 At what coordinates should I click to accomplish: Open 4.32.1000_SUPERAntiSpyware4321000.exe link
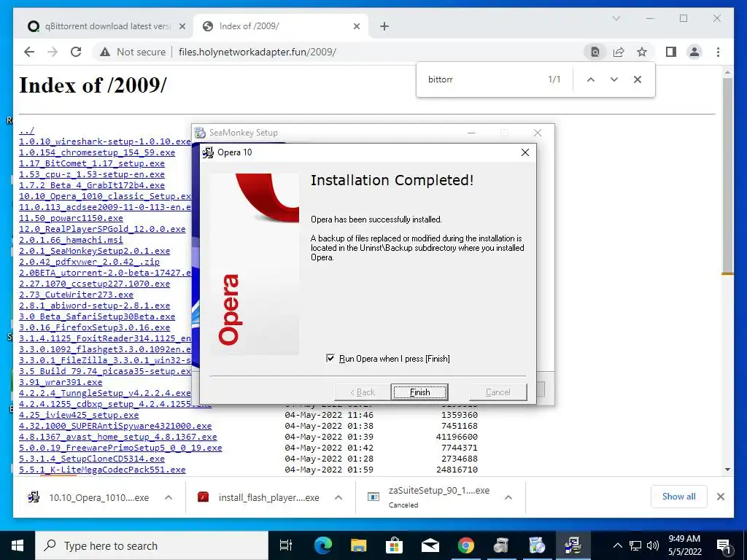click(115, 426)
